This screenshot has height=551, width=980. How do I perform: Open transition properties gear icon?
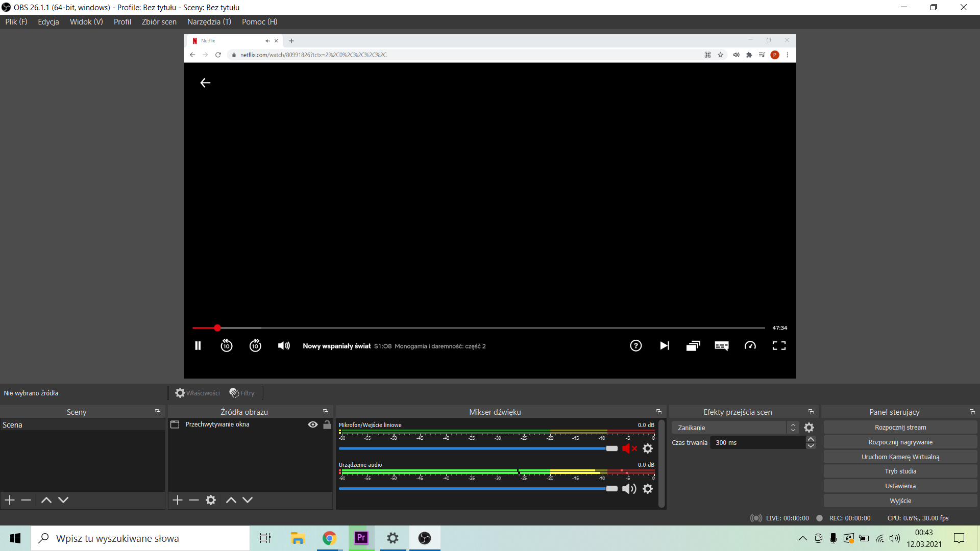(809, 428)
